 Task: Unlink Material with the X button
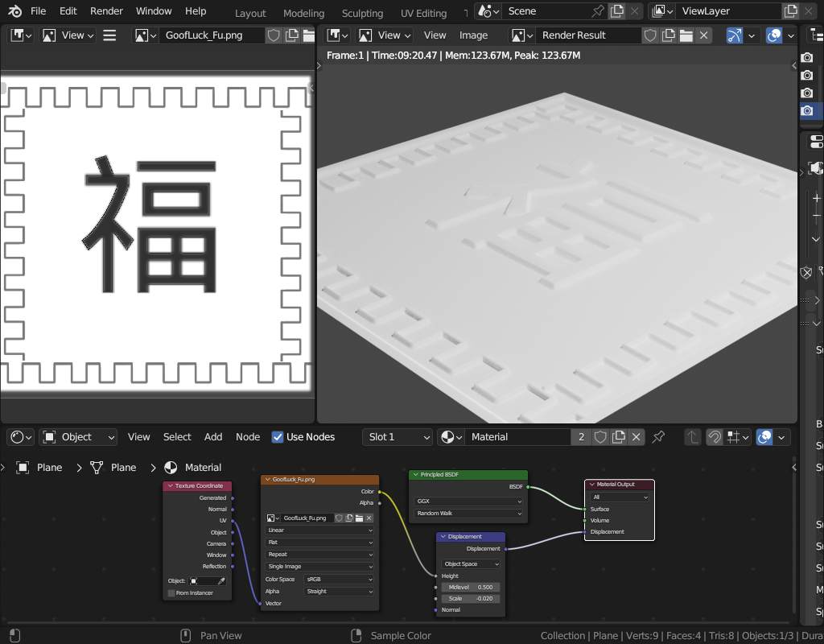637,437
